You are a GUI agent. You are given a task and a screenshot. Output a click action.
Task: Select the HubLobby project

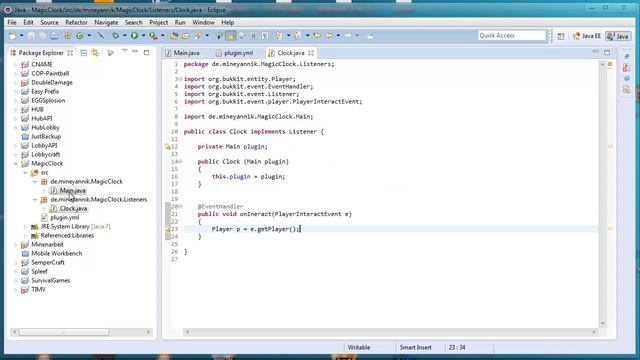45,127
